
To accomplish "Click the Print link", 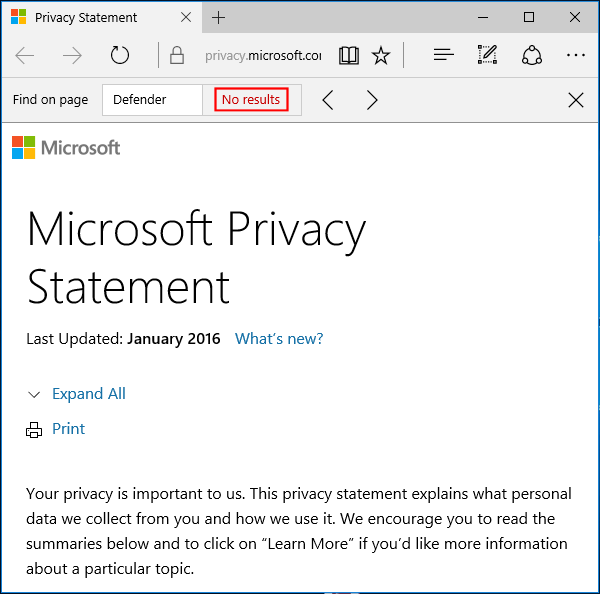I will click(x=68, y=429).
